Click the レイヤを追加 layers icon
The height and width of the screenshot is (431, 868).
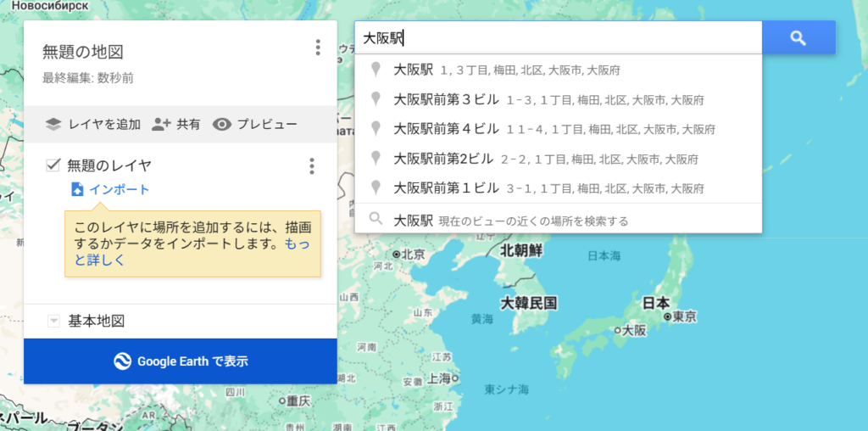point(53,124)
